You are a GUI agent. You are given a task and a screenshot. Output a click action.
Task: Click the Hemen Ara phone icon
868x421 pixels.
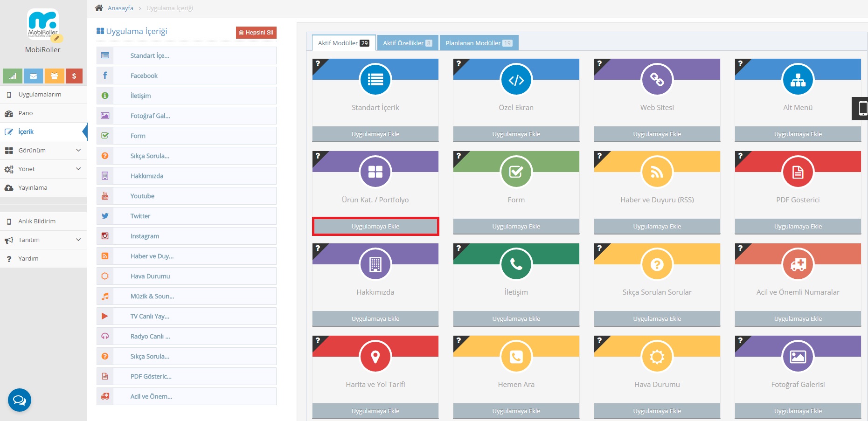516,357
